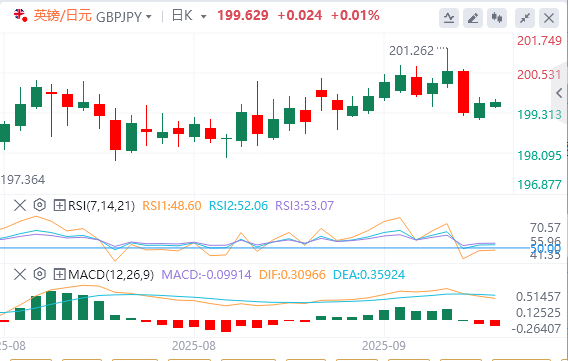Click the UK flag currency icon
568x361 pixels.
click(x=20, y=16)
